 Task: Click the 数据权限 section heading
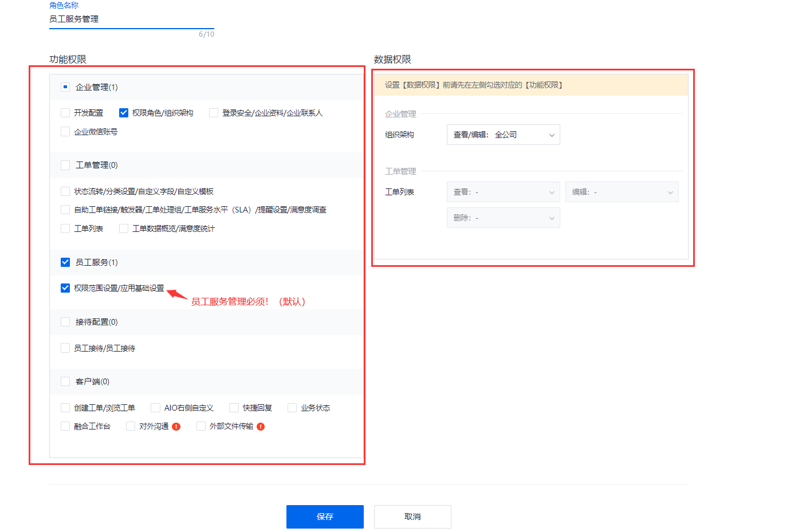[392, 60]
